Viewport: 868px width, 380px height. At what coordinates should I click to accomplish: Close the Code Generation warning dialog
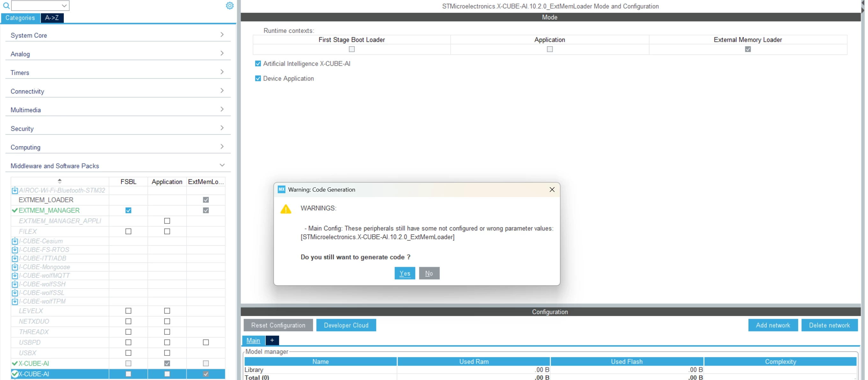pyautogui.click(x=552, y=190)
